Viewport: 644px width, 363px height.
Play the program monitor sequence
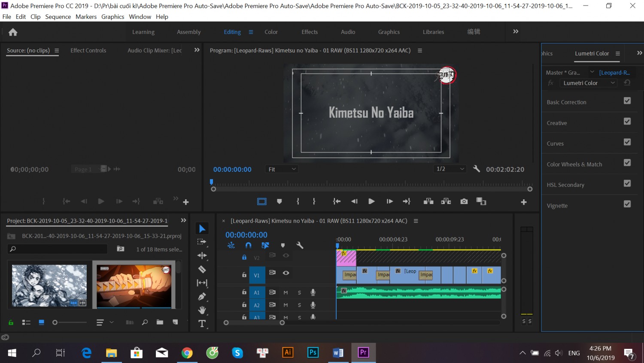click(x=371, y=201)
